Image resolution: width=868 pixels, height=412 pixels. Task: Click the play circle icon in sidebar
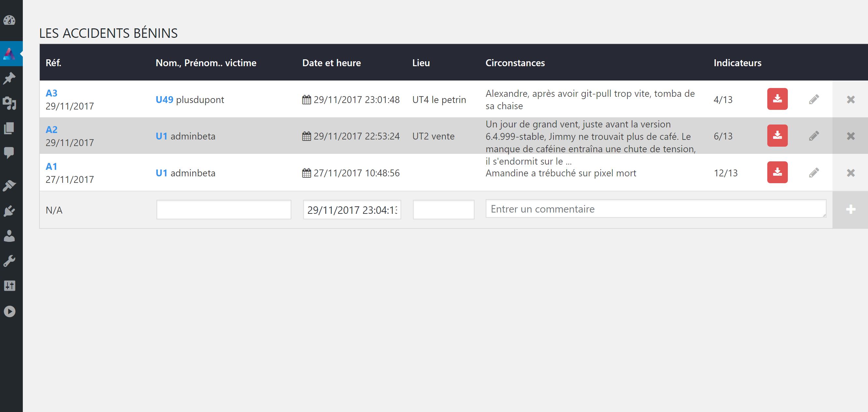point(9,311)
